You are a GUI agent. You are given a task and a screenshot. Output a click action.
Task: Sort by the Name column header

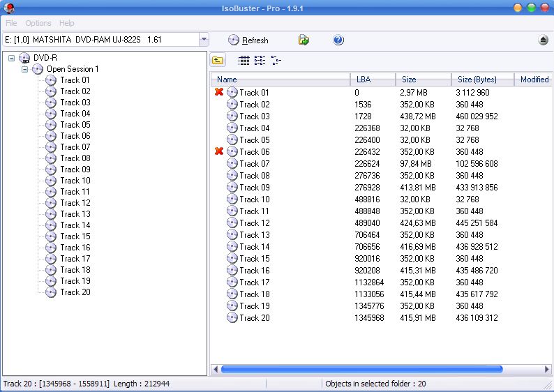pyautogui.click(x=280, y=80)
